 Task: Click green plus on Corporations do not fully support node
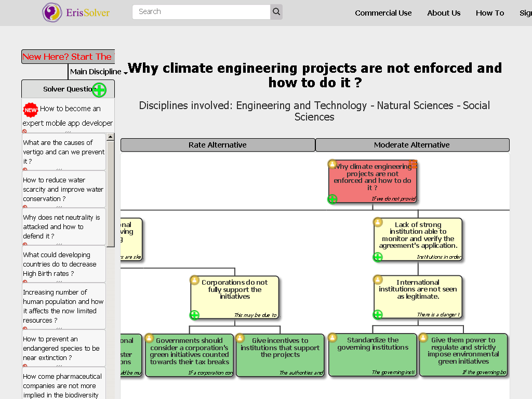[x=194, y=315]
